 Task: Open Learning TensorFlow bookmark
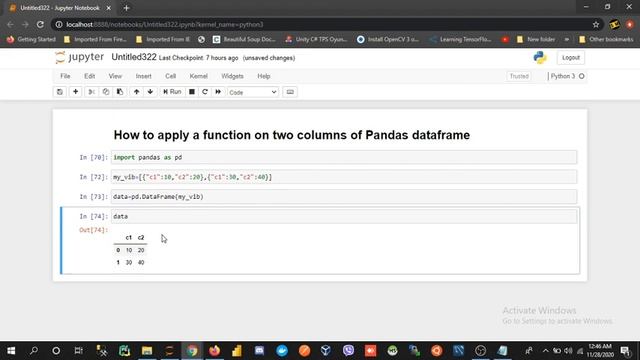461,40
